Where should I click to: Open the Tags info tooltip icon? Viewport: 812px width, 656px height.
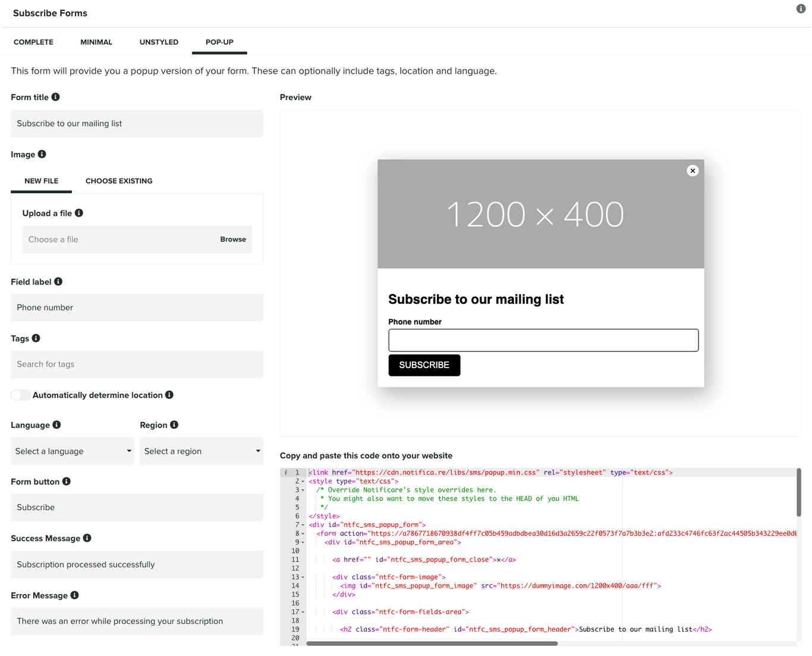tap(36, 338)
